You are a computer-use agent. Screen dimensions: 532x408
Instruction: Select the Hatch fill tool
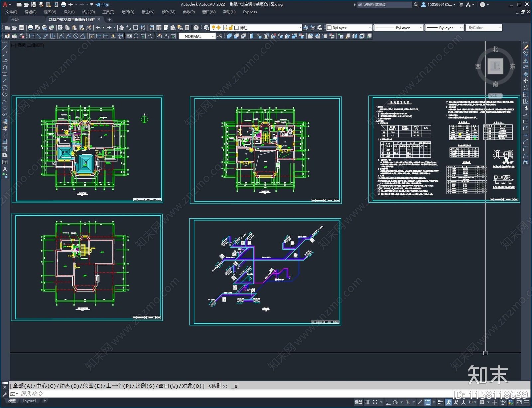pyautogui.click(x=5, y=142)
